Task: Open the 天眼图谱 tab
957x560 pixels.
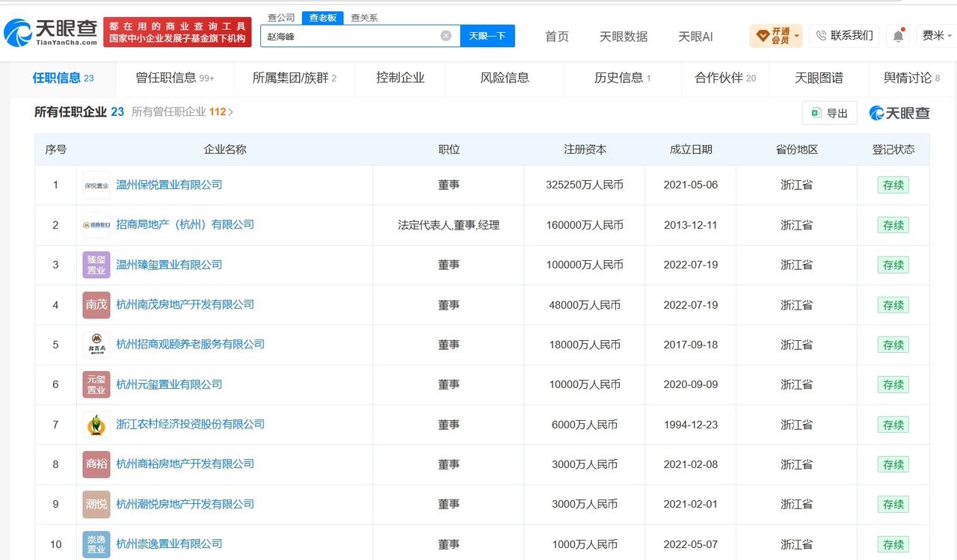Action: point(819,78)
